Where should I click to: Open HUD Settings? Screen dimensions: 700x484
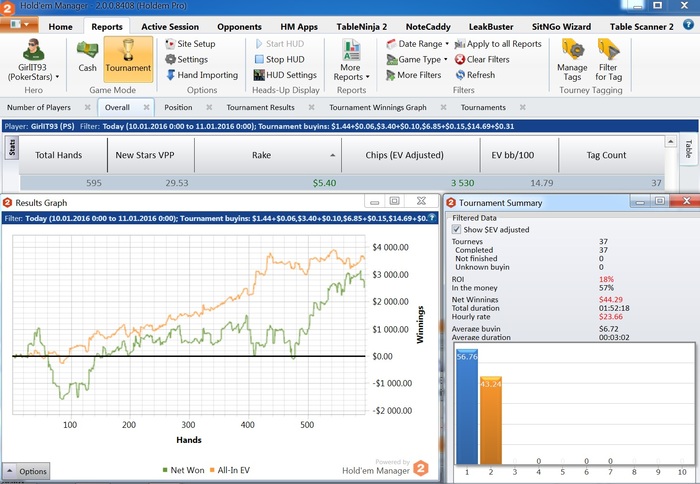click(285, 75)
